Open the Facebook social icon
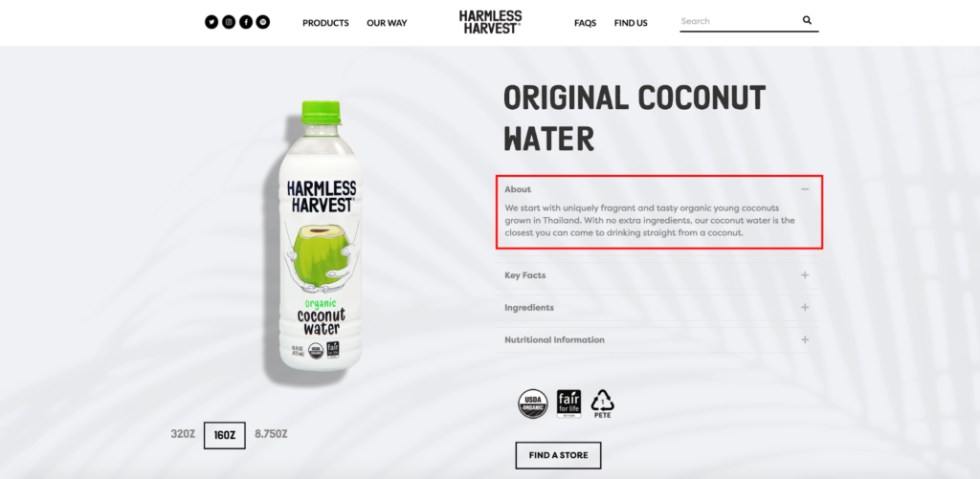 [246, 23]
